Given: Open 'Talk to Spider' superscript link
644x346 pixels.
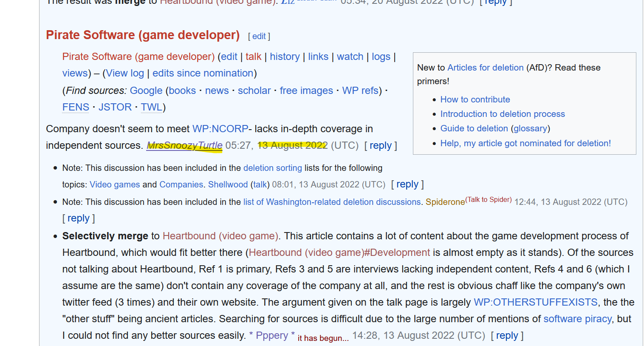Looking at the screenshot, I should [489, 199].
